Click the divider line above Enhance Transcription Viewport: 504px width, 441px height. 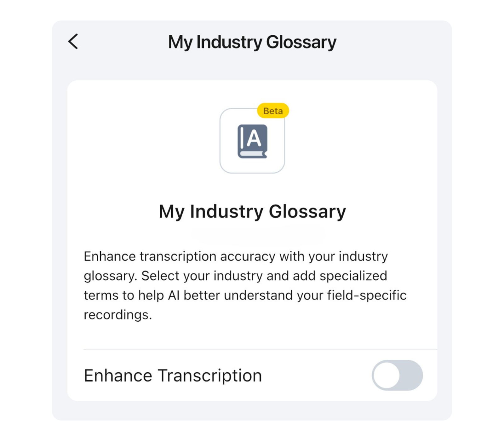pos(260,349)
